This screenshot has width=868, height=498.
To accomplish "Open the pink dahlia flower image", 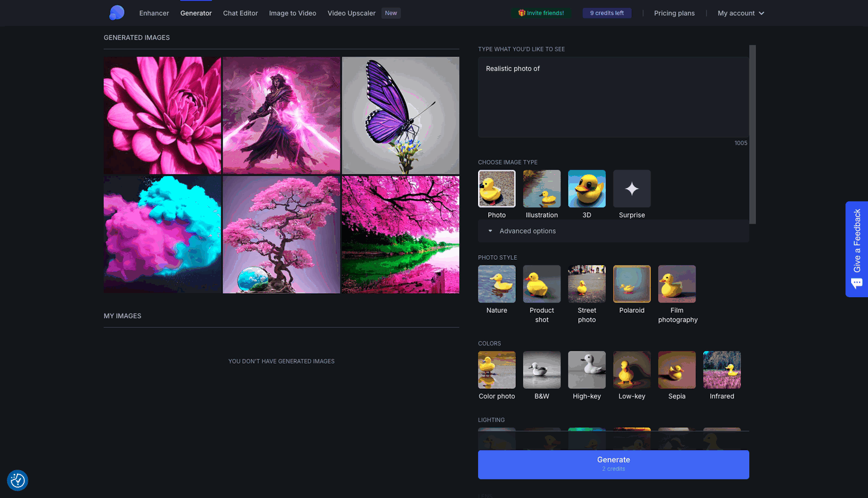I will pyautogui.click(x=162, y=116).
